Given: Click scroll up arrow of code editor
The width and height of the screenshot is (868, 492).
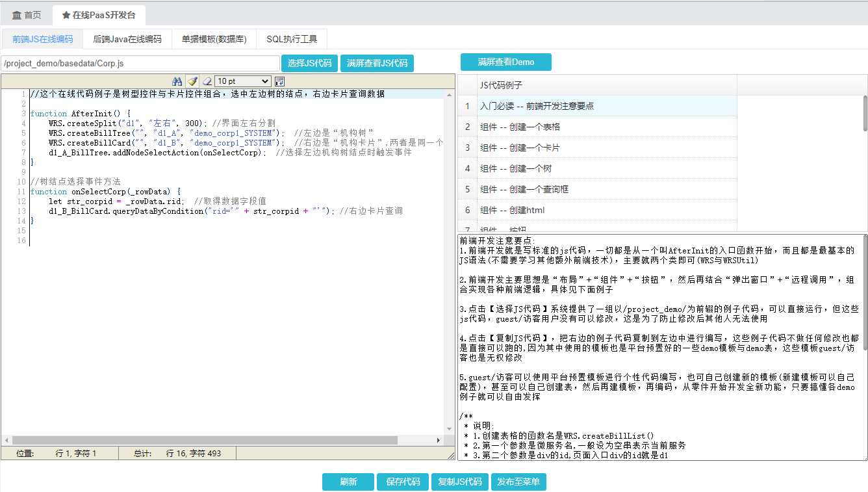Looking at the screenshot, I should [449, 94].
